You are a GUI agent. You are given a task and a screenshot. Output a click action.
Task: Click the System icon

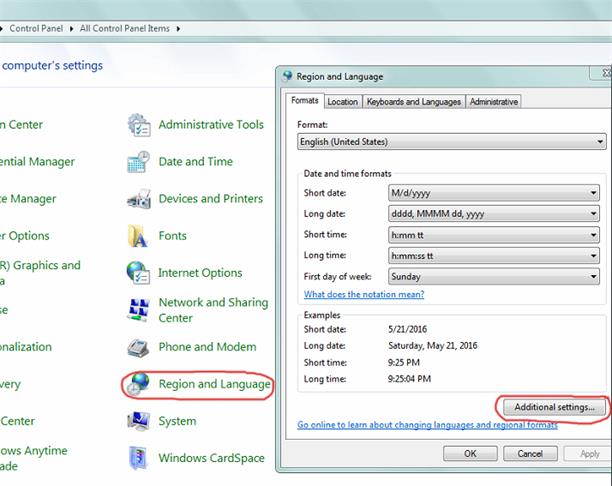[139, 422]
